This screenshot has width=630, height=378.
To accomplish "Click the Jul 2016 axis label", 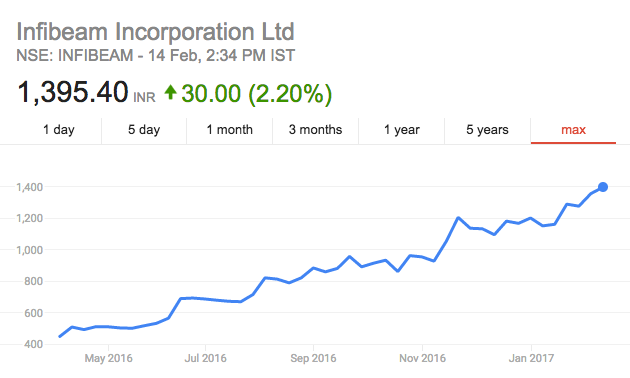I will point(205,358).
